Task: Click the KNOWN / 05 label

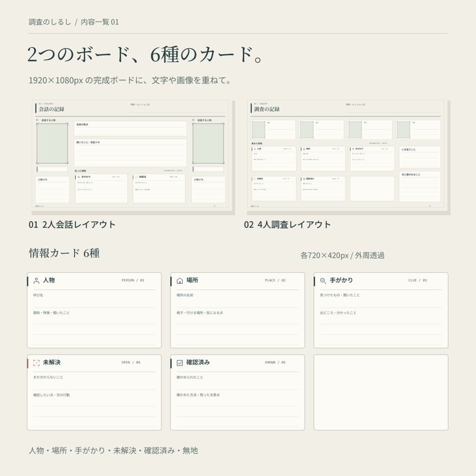Action: 275,362
